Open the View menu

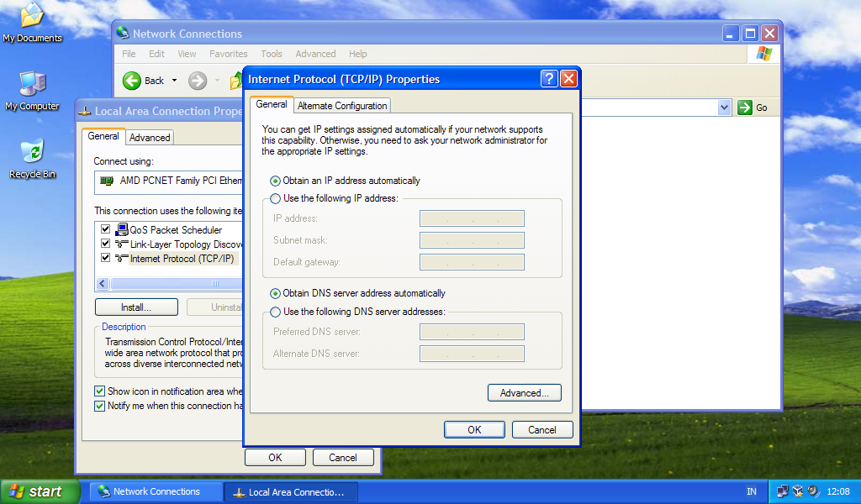click(x=187, y=54)
